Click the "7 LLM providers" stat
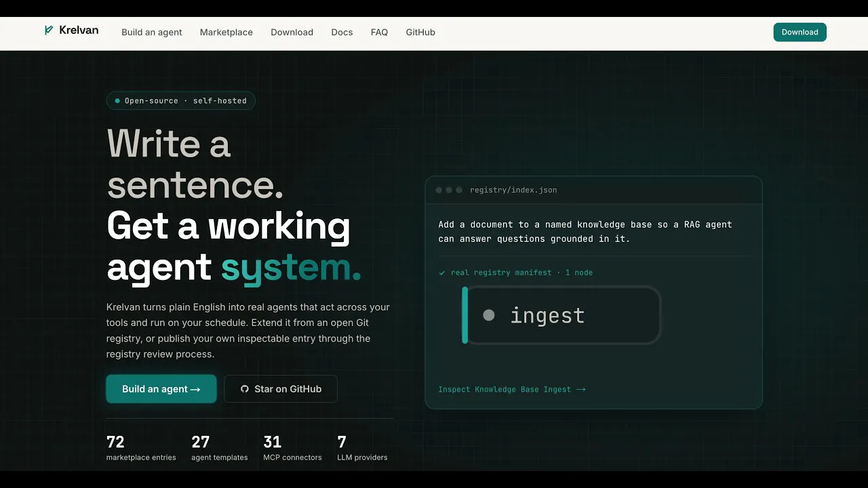The width and height of the screenshot is (868, 488). pyautogui.click(x=362, y=448)
